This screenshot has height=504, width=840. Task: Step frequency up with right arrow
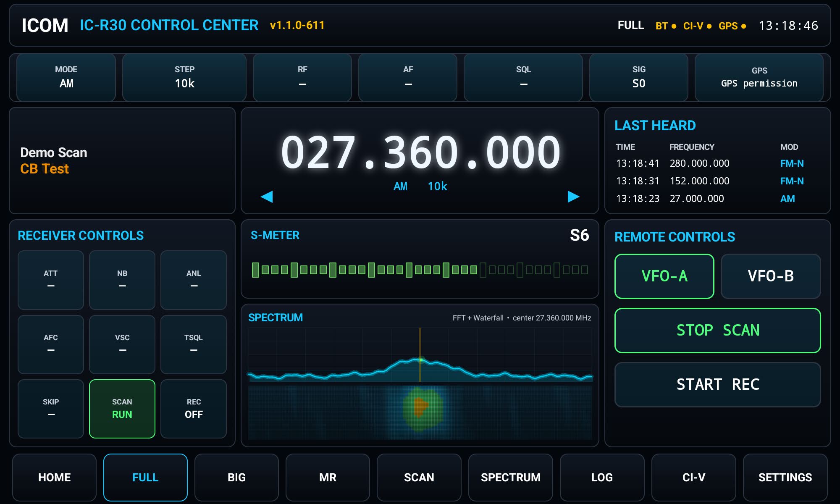coord(573,197)
